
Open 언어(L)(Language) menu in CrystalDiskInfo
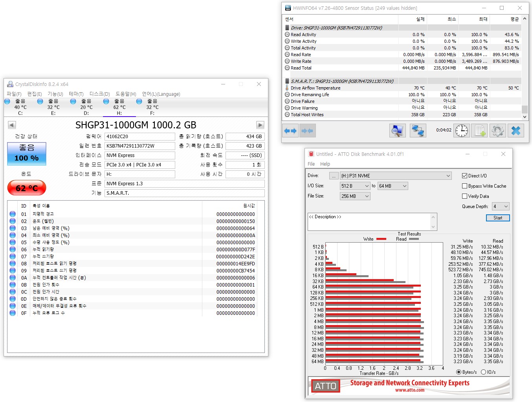point(161,94)
